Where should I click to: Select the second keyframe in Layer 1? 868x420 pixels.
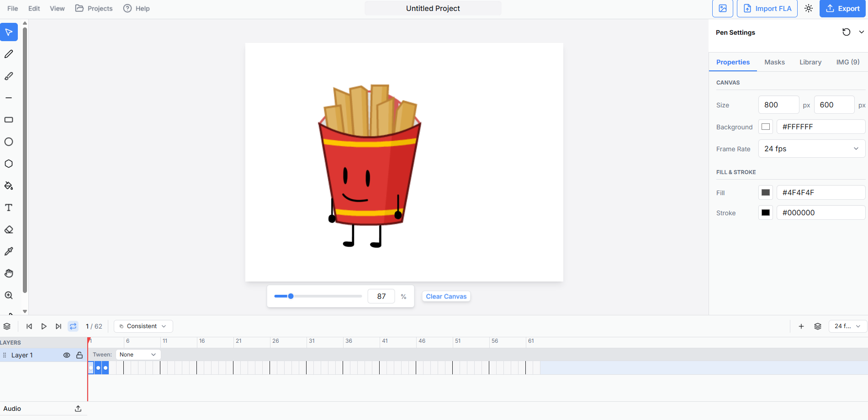[x=98, y=367]
